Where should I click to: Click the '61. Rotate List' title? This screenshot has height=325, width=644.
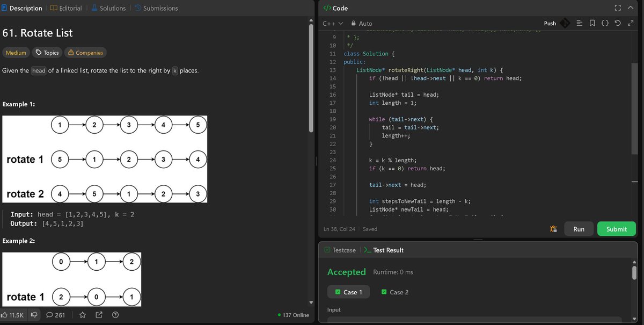[38, 33]
